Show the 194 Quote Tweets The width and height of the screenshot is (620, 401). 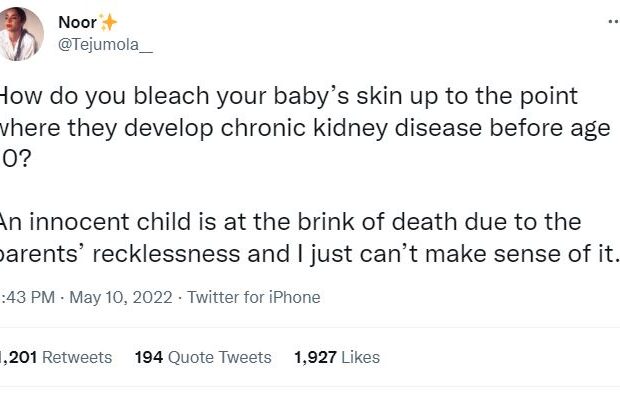pyautogui.click(x=203, y=357)
